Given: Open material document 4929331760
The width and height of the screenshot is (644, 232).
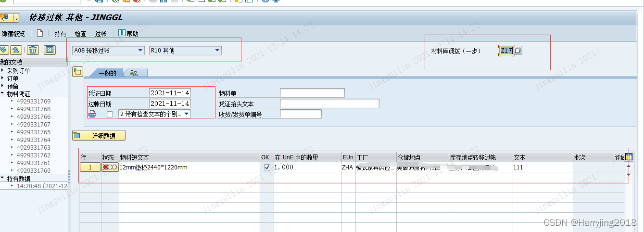Looking at the screenshot, I should click(x=33, y=170).
